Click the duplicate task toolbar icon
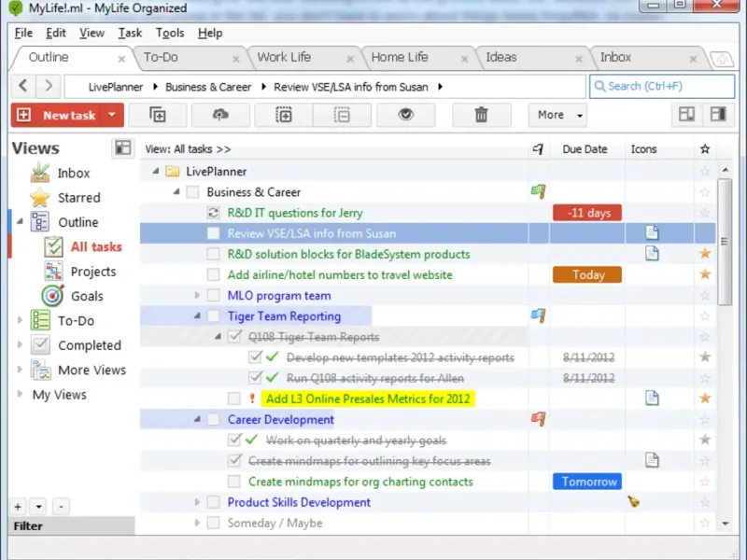 [x=158, y=115]
